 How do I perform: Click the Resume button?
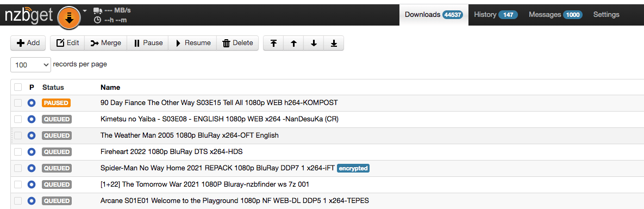pyautogui.click(x=192, y=43)
